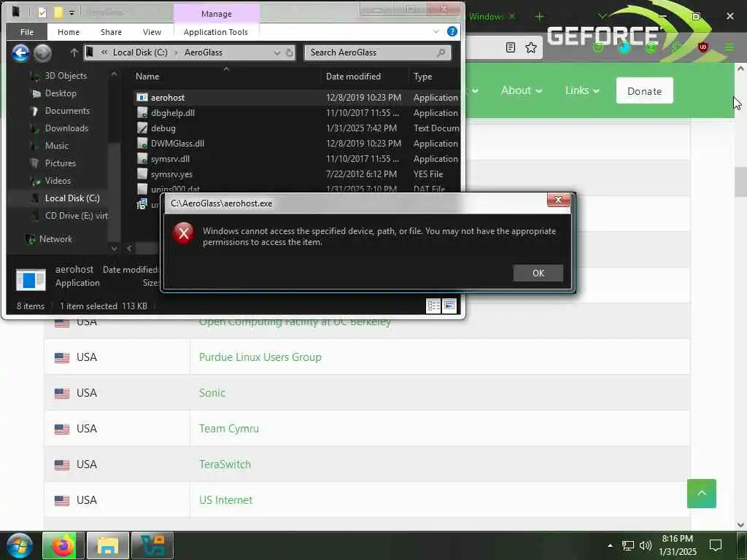747x560 pixels.
Task: Toggle reader view icon in browser
Action: (x=510, y=47)
